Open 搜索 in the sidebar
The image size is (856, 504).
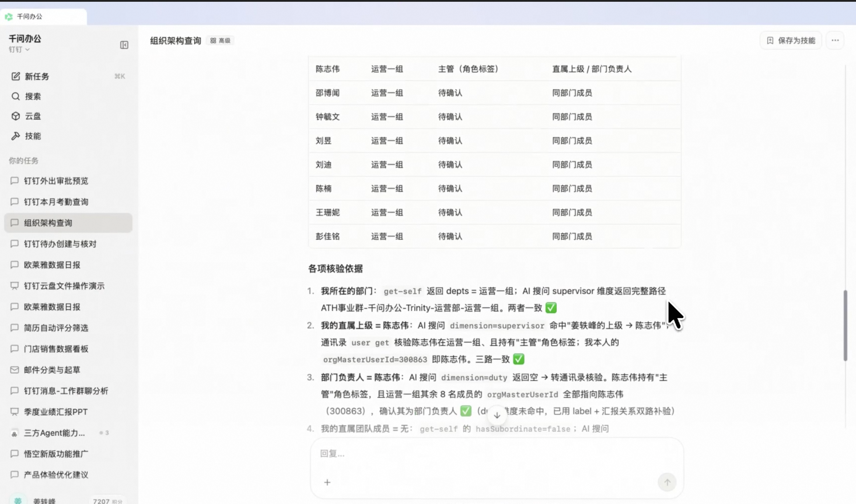tap(68, 97)
